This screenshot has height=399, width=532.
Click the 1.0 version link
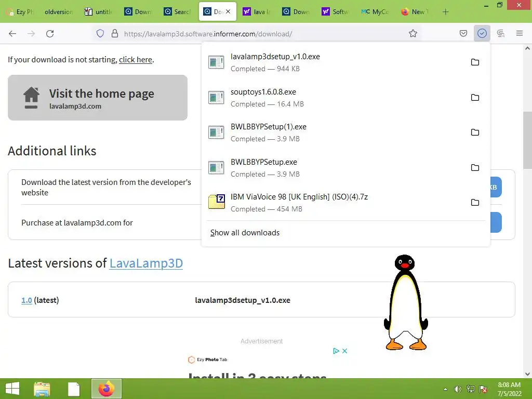27,300
